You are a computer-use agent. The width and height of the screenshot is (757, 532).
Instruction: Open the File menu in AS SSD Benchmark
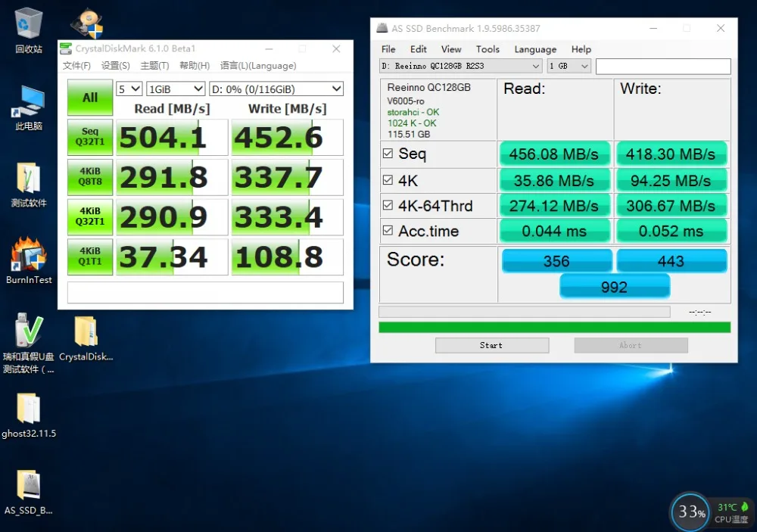pyautogui.click(x=388, y=49)
